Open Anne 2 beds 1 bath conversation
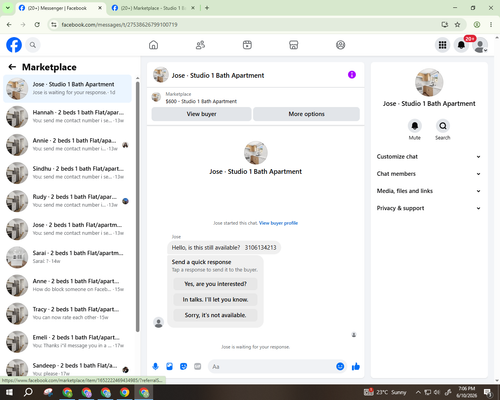The height and width of the screenshot is (400, 500). pyautogui.click(x=67, y=285)
